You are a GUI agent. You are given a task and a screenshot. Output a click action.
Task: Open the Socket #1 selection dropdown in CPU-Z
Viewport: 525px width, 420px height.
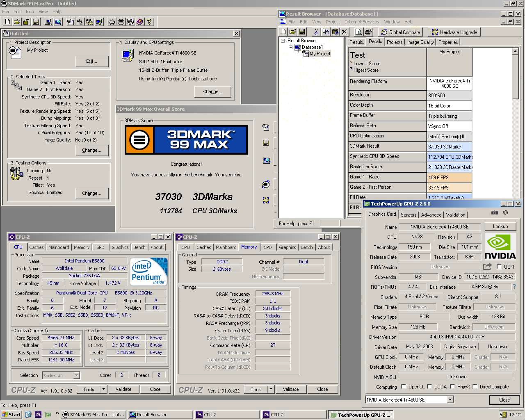(76, 375)
